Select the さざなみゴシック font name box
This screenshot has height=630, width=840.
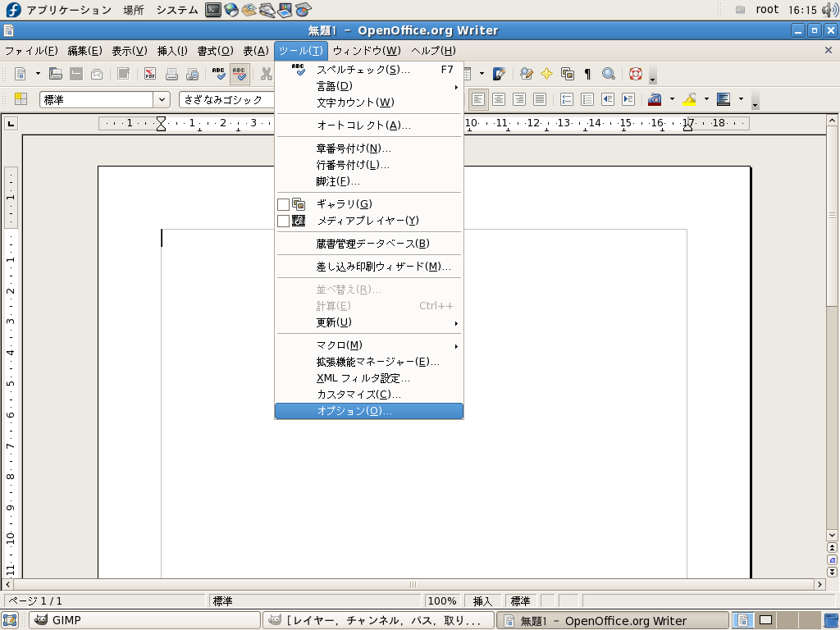226,99
